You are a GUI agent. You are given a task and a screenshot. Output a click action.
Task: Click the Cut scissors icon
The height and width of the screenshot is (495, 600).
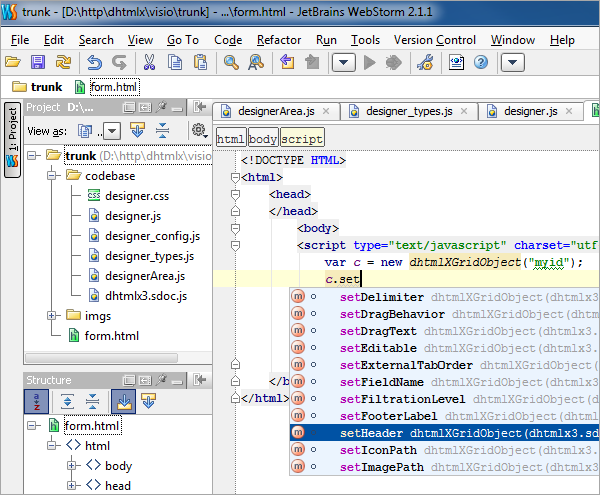click(149, 62)
